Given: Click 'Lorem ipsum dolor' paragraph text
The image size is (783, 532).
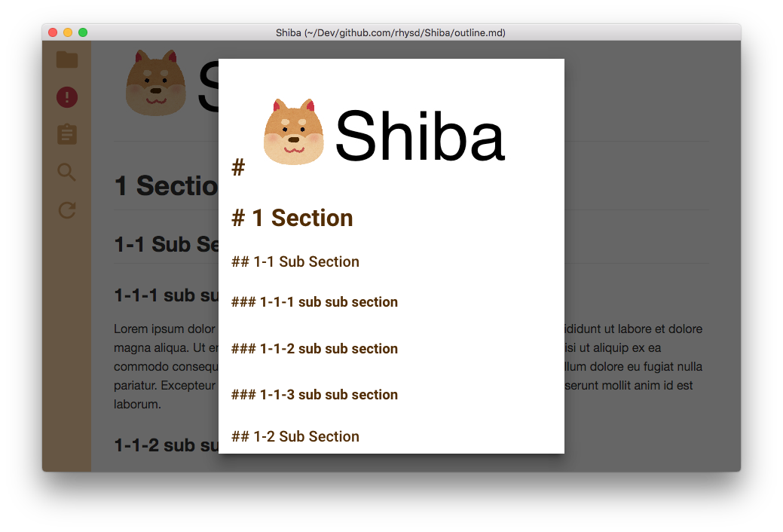Looking at the screenshot, I should [164, 329].
